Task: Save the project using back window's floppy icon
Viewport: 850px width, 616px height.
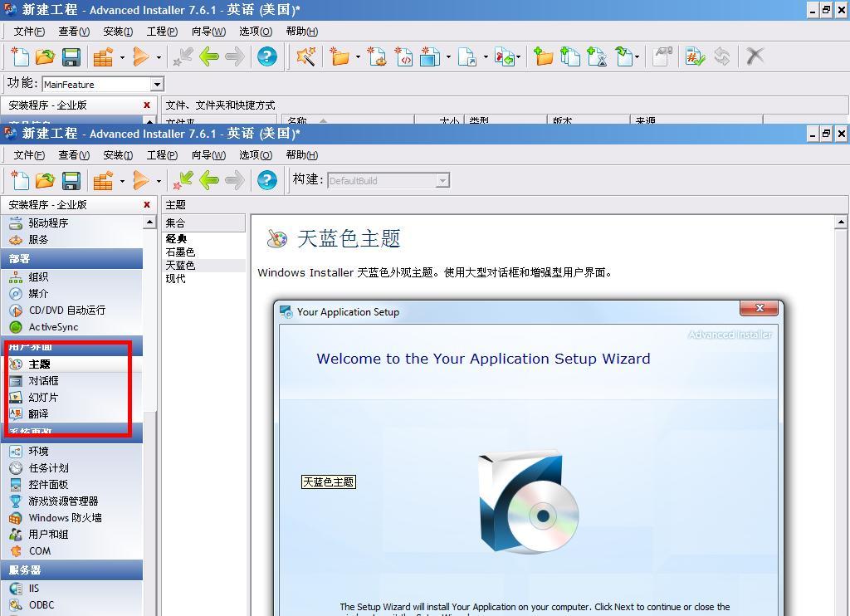Action: (x=71, y=56)
